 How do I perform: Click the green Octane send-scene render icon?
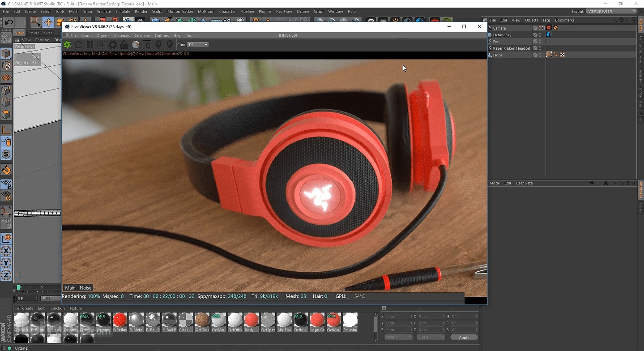pos(67,45)
